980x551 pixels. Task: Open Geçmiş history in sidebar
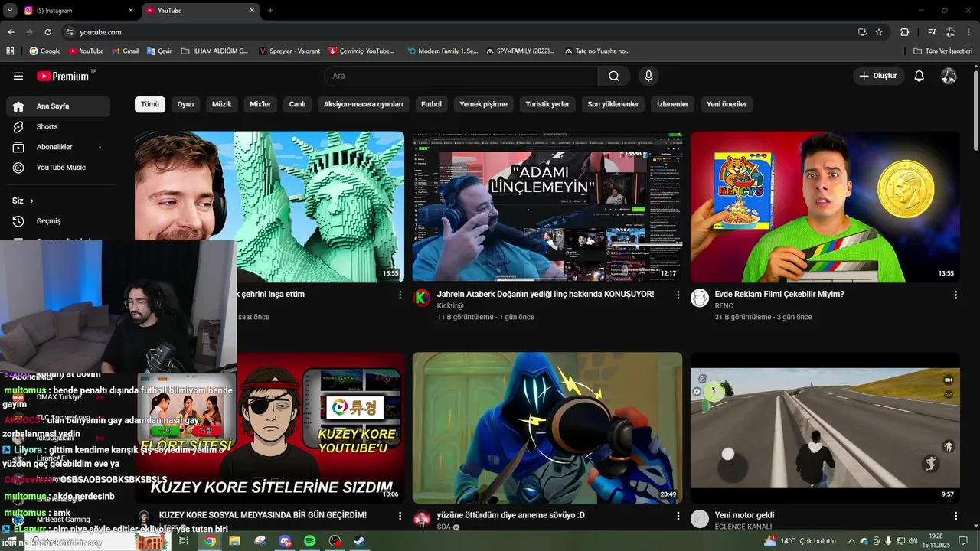point(58,221)
